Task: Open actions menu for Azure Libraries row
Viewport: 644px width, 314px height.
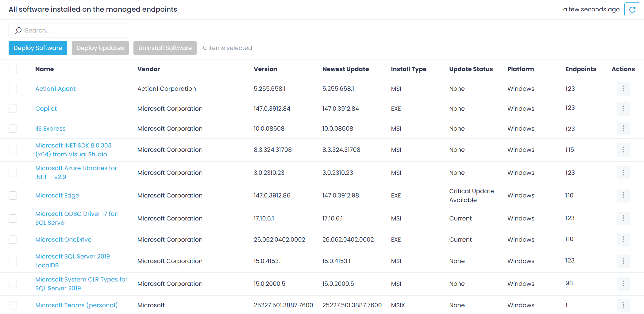Action: click(x=623, y=173)
